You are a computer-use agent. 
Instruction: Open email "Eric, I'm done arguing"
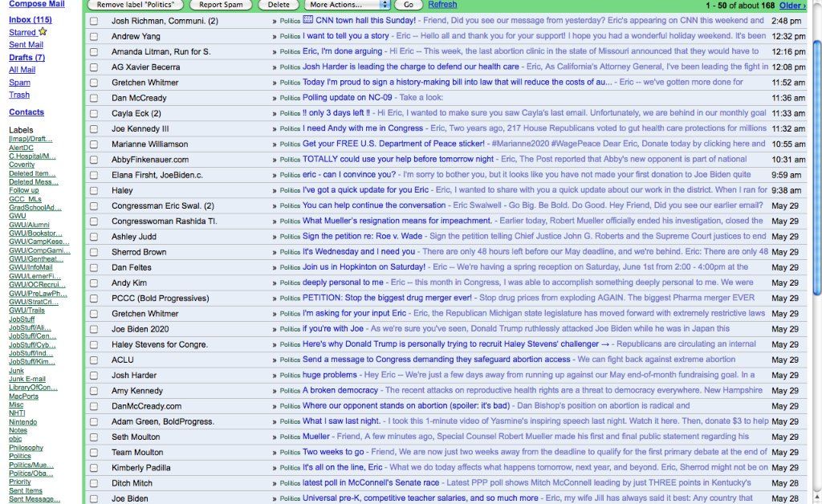(x=342, y=51)
